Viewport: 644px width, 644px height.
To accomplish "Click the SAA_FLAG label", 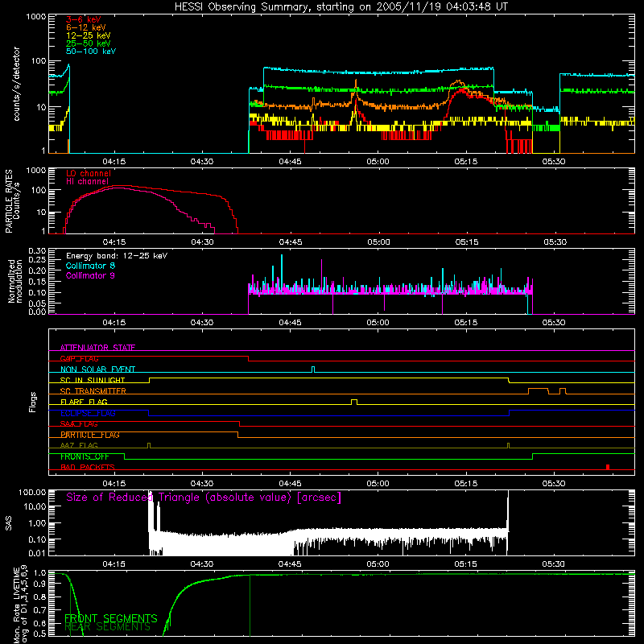I will [79, 424].
